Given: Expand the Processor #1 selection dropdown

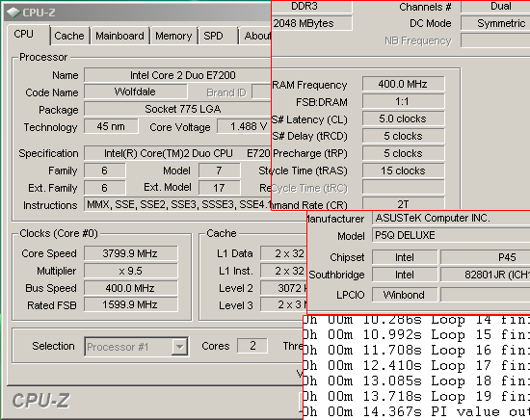Looking at the screenshot, I should [179, 347].
